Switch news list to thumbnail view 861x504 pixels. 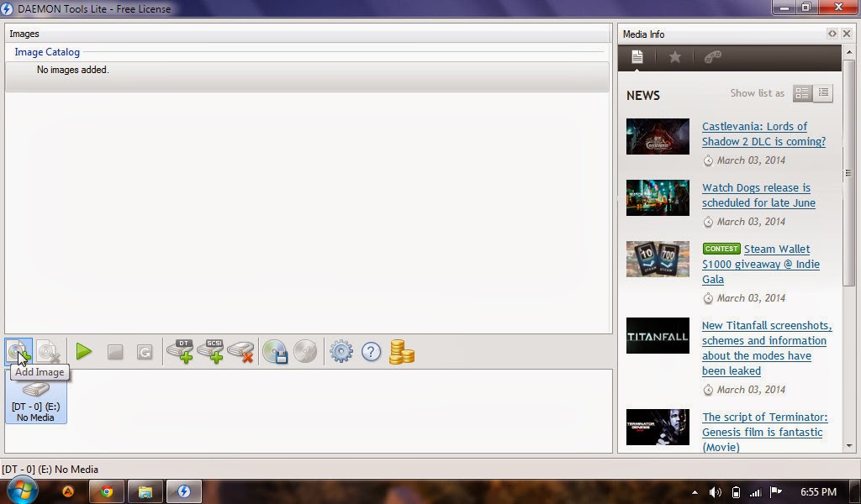(x=802, y=93)
